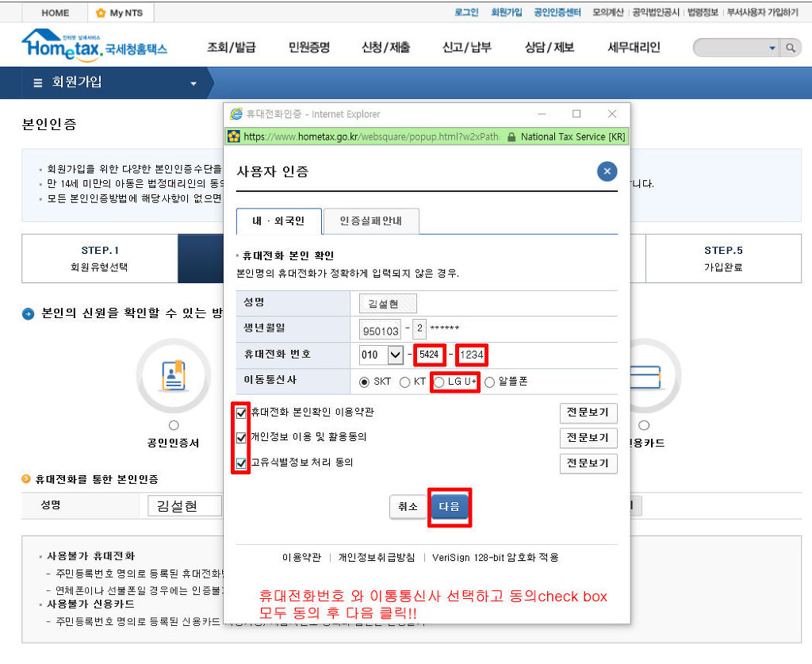View full text of 고유식별정보 처리 동의
The image size is (812, 664).
click(x=588, y=463)
